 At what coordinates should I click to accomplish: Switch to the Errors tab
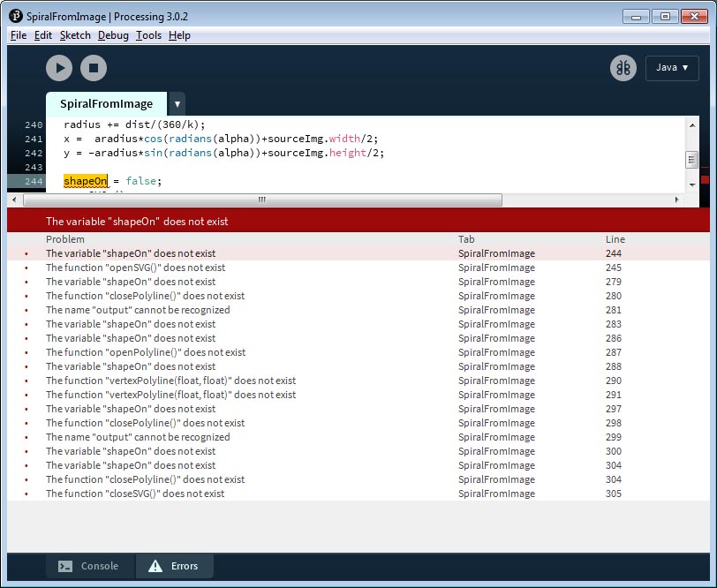174,566
